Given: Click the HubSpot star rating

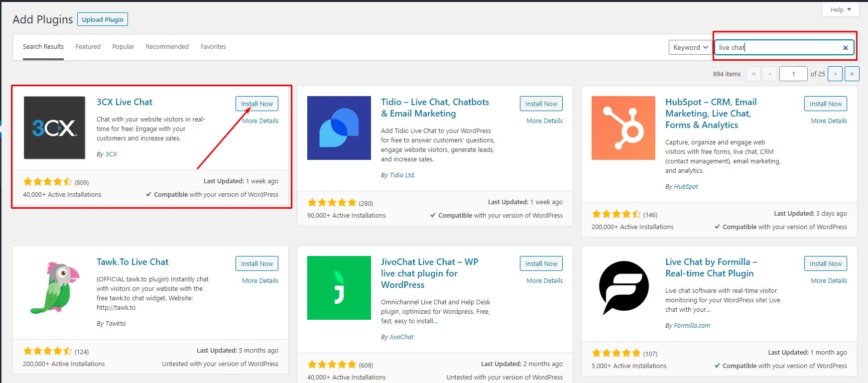Looking at the screenshot, I should click(617, 214).
